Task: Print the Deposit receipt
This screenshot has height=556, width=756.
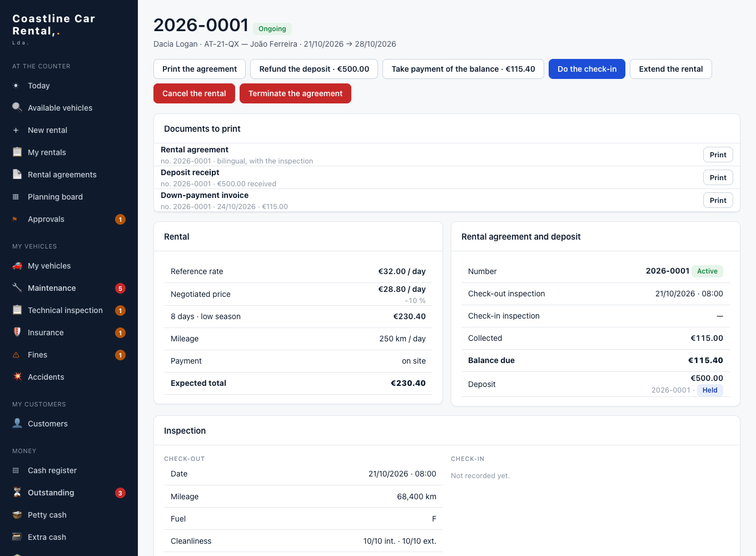Action: pos(718,177)
